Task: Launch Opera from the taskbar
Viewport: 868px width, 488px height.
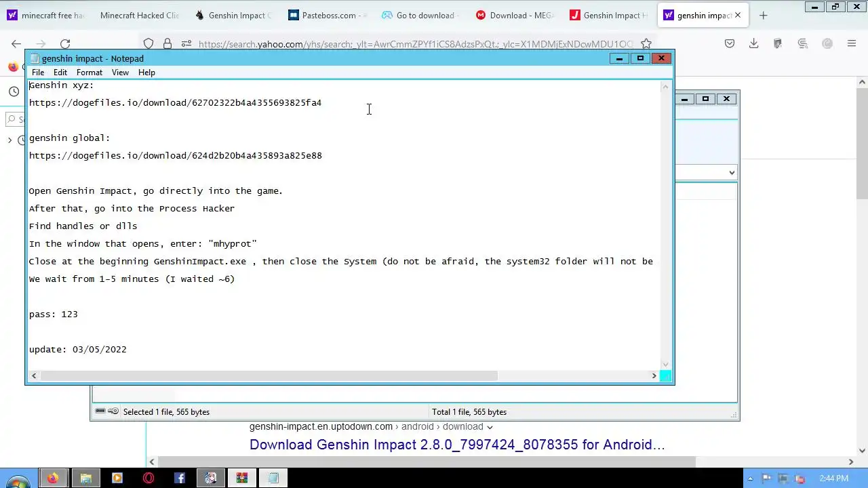Action: (x=149, y=479)
